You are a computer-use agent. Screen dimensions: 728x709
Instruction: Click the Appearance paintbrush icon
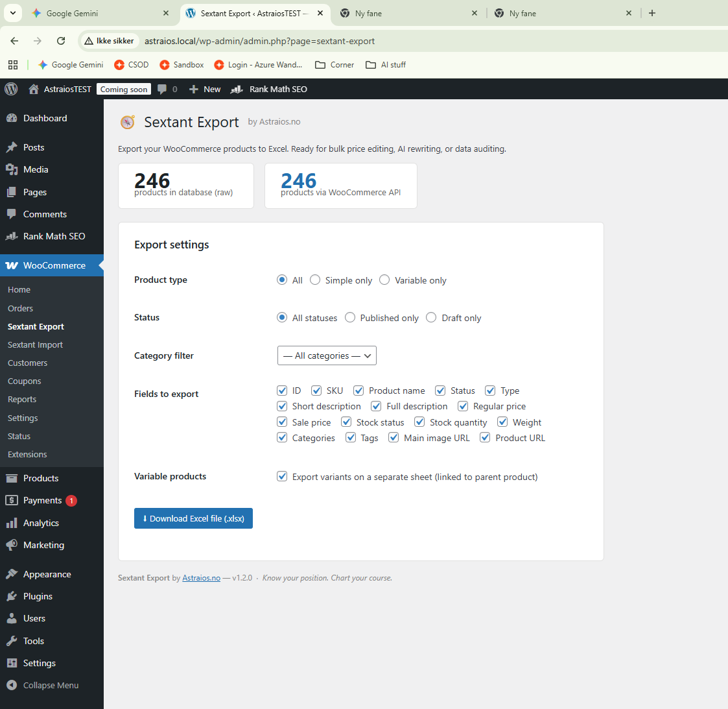(x=12, y=574)
